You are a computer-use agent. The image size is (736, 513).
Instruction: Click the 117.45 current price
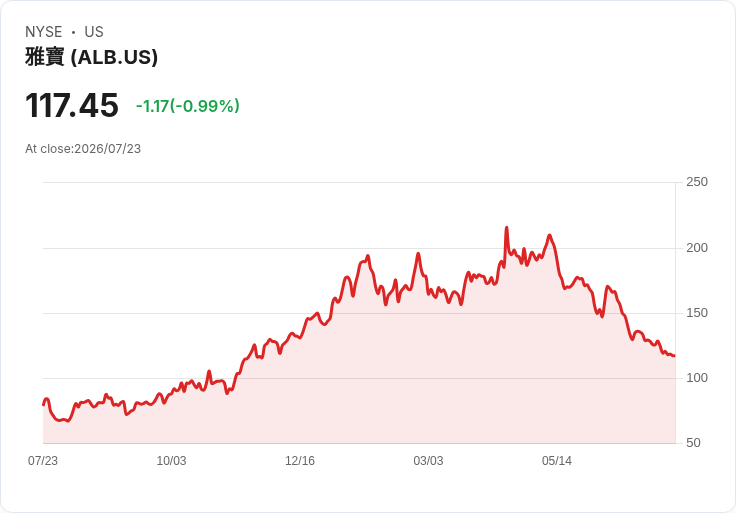tap(72, 105)
